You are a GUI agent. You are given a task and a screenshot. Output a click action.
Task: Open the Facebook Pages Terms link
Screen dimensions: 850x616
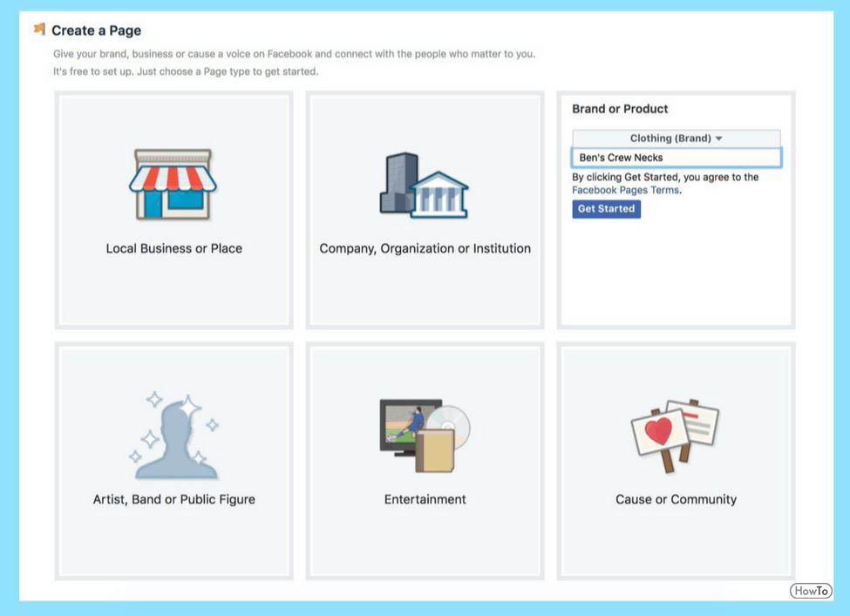(x=625, y=190)
